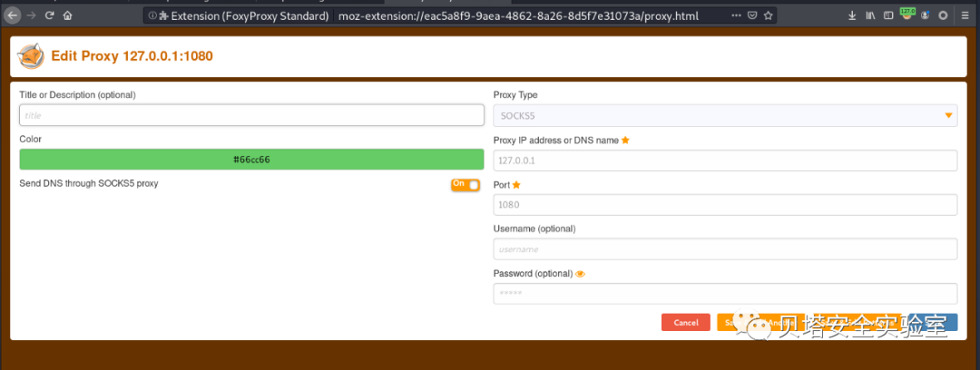980x370 pixels.
Task: Click the circular extension icon in toolbar
Action: (943, 15)
